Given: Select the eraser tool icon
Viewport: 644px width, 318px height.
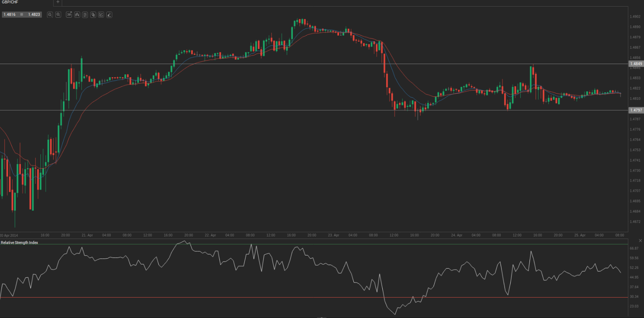Looking at the screenshot, I should pyautogui.click(x=109, y=15).
